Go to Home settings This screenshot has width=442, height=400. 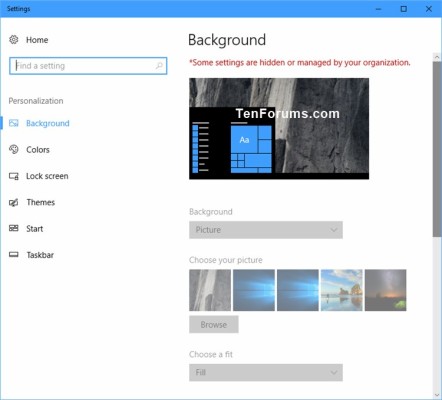37,40
